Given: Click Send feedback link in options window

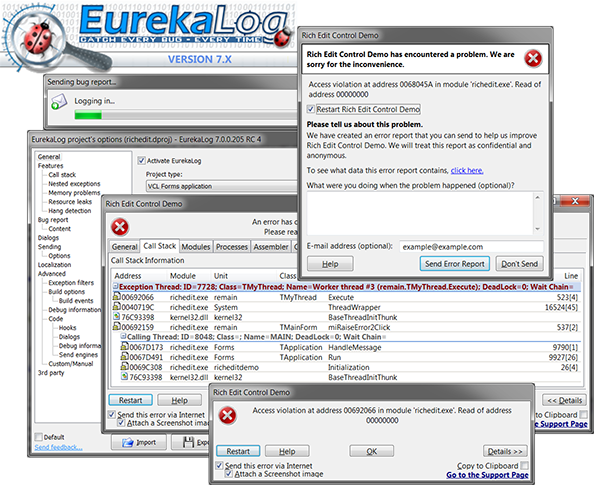Looking at the screenshot, I should pos(58,447).
